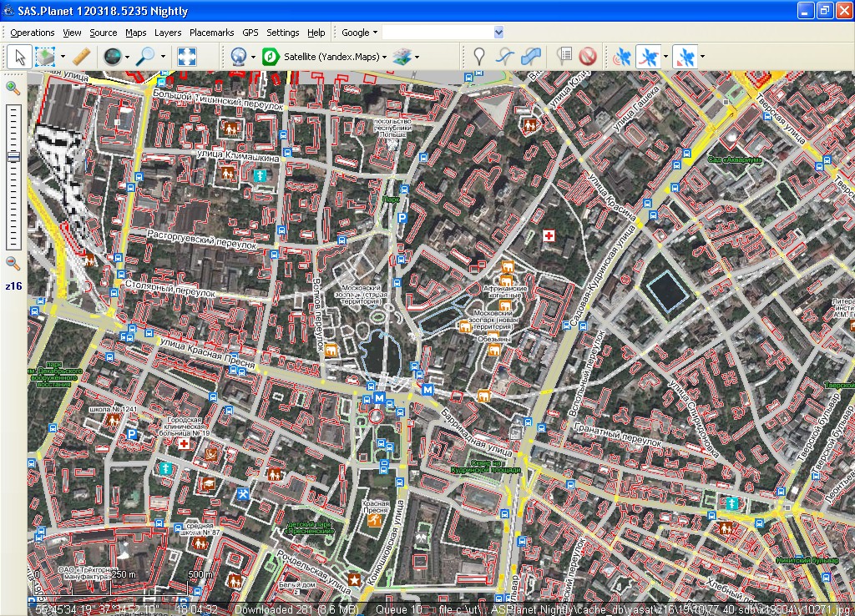Viewport: 855px width, 616px height.
Task: Select the add polygon tool
Action: click(x=530, y=57)
